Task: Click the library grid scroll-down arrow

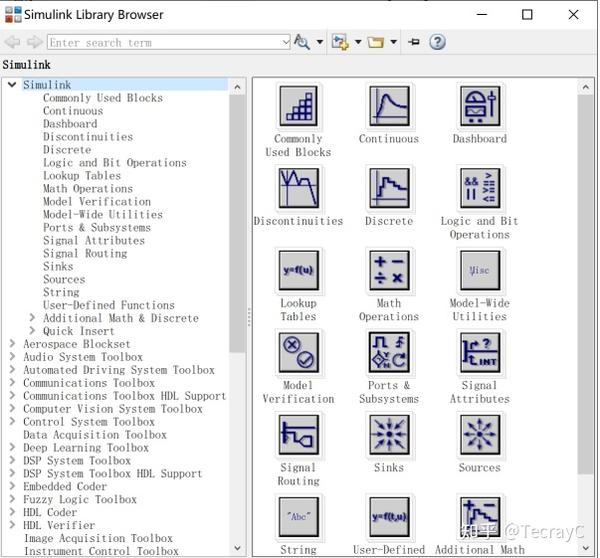Action: pos(585,548)
